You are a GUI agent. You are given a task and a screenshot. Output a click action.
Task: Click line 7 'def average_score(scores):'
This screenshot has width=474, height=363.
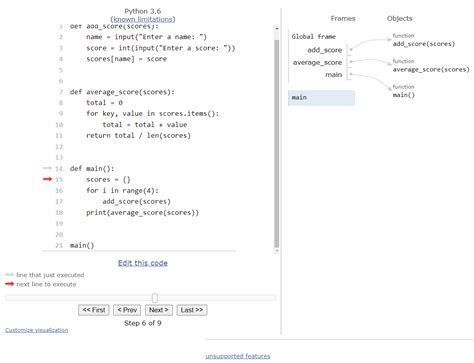(122, 92)
